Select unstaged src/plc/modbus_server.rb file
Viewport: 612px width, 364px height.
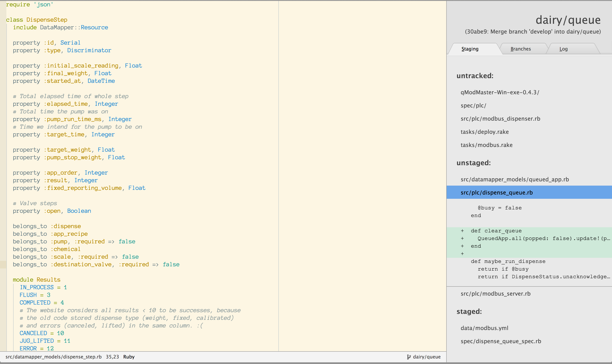(x=496, y=293)
